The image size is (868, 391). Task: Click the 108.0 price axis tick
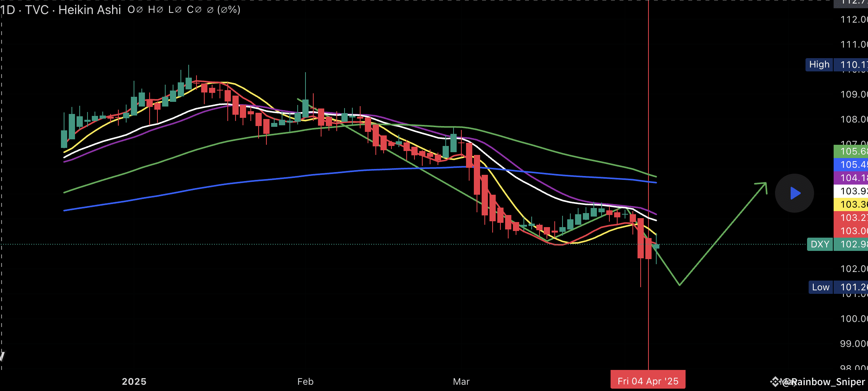[854, 119]
